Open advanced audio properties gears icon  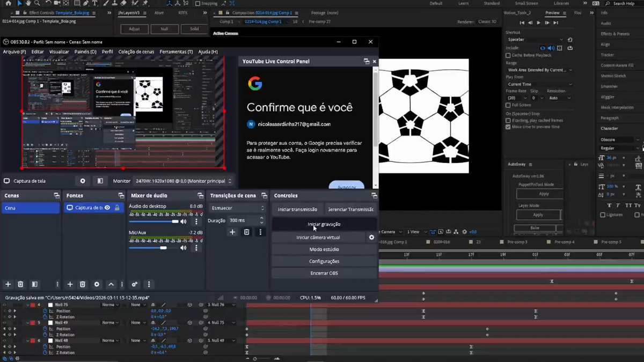[135, 284]
